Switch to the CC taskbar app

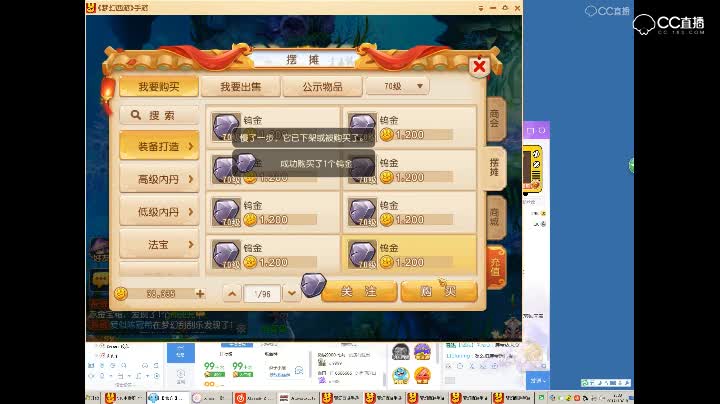168,398
